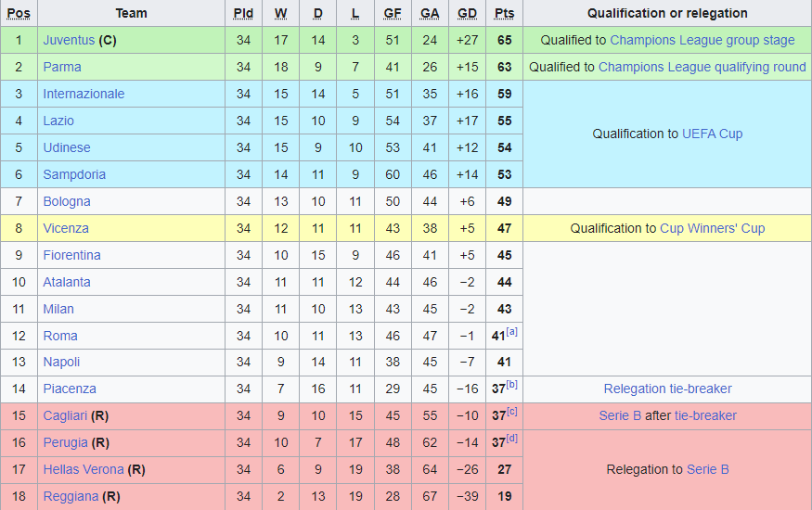Select the Vicenza team link
This screenshot has height=510, width=812.
click(66, 229)
